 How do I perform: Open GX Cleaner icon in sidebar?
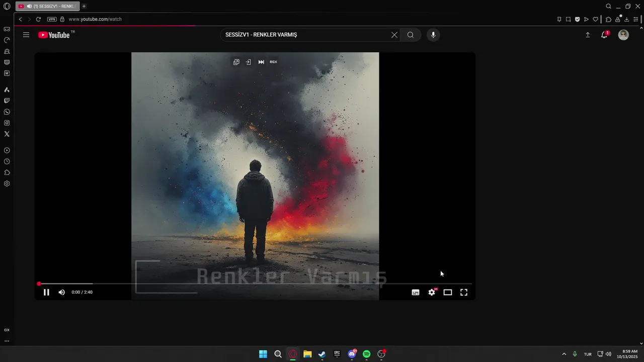coord(7,51)
